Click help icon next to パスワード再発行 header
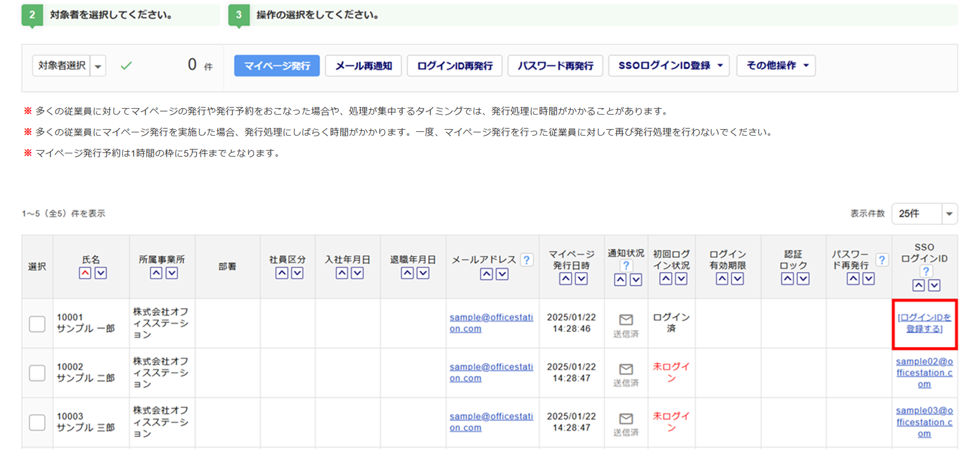Screen dimensions: 980x449 click(882, 260)
